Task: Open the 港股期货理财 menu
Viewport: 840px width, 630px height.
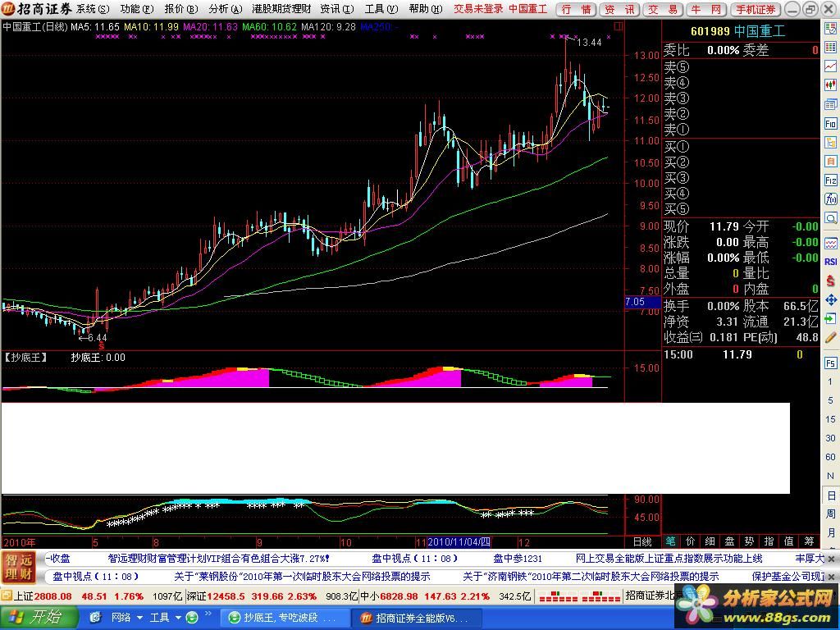Action: tap(281, 9)
